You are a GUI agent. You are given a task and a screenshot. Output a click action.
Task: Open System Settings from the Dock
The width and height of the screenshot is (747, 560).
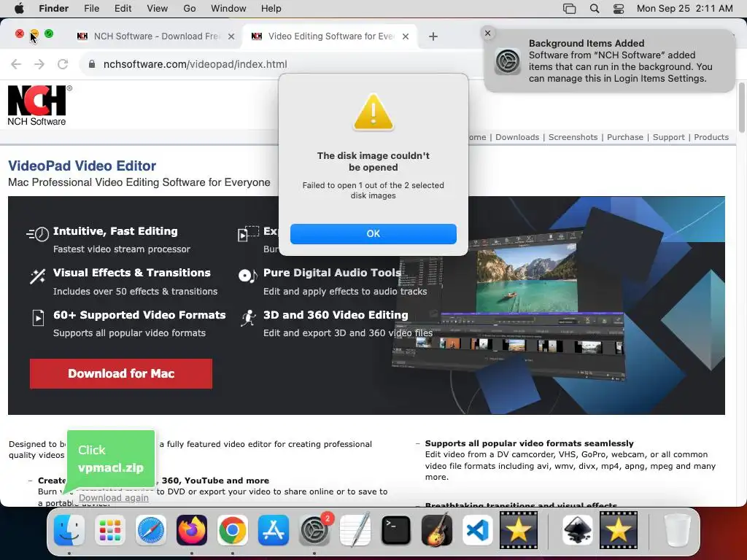tap(314, 530)
